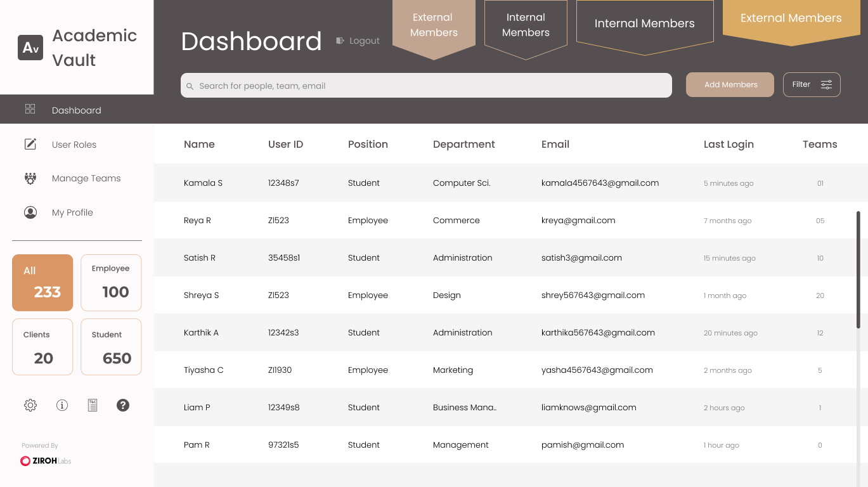Image resolution: width=868 pixels, height=487 pixels.
Task: Select the Clients 20 card
Action: [42, 347]
